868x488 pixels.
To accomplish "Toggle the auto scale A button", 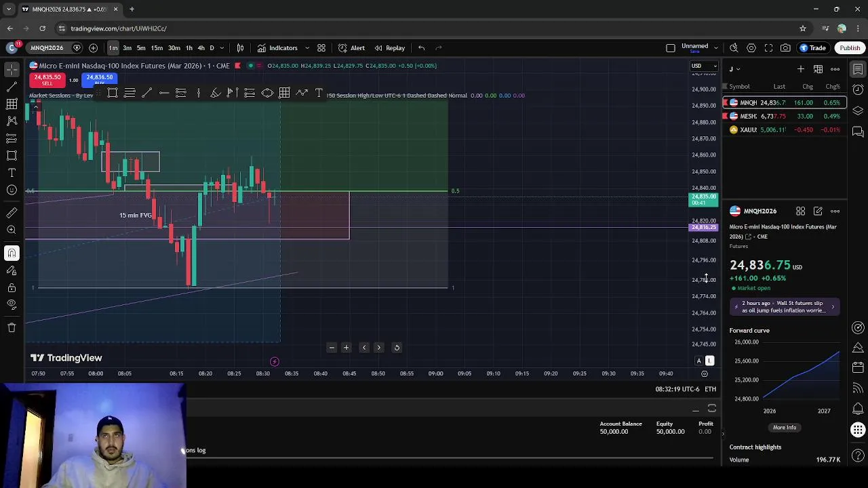I will pyautogui.click(x=699, y=361).
